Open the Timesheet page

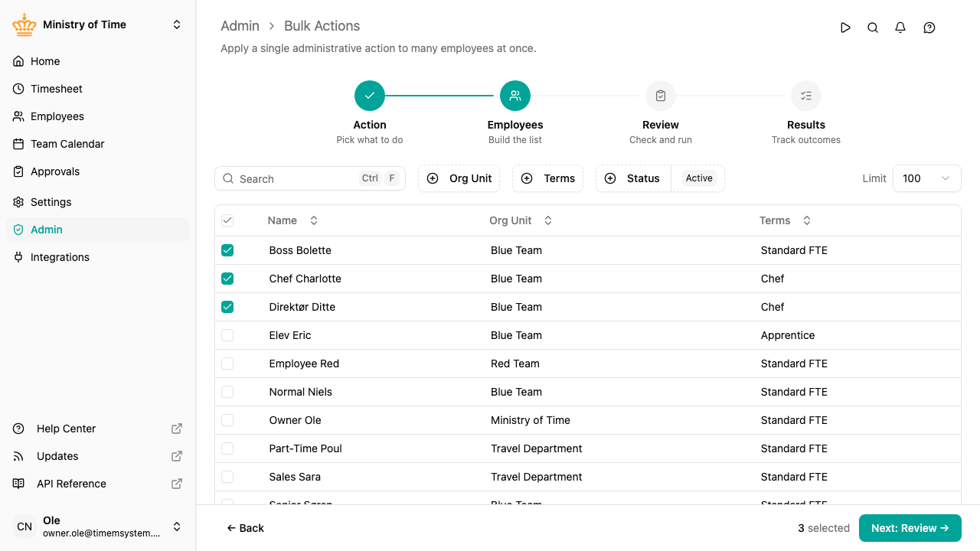(97, 89)
